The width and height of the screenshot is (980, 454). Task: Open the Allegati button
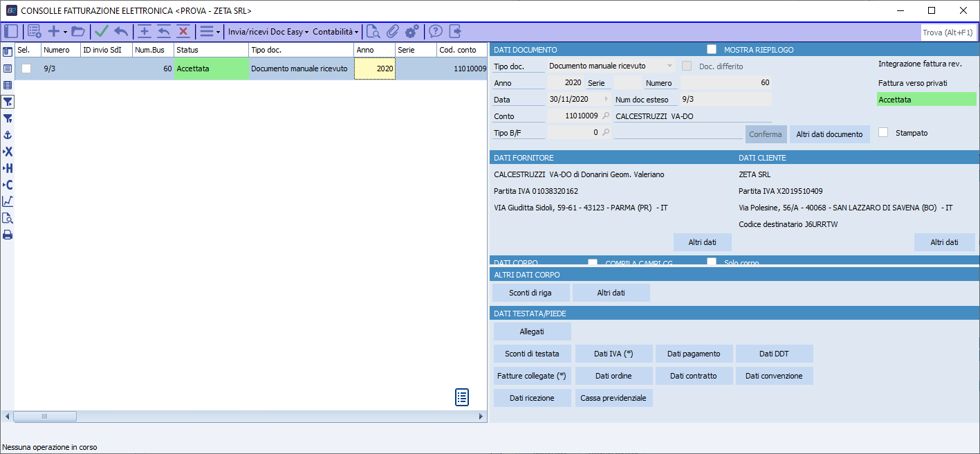pyautogui.click(x=532, y=332)
